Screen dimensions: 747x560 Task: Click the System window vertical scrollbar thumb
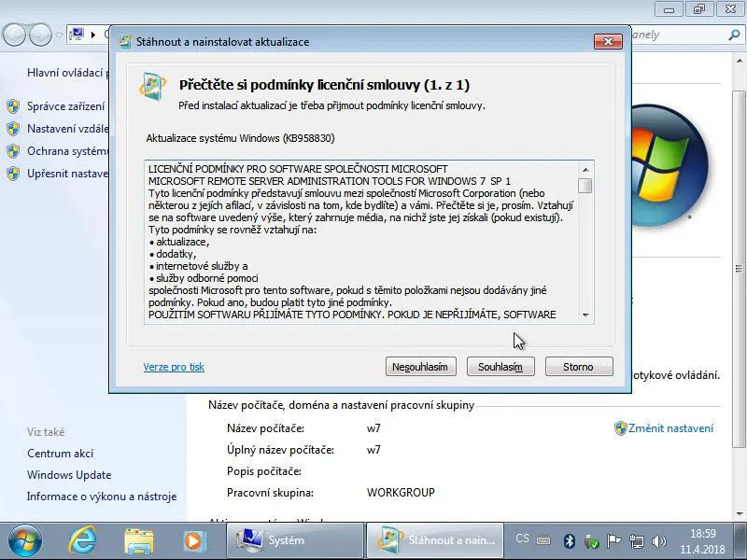[x=740, y=269]
